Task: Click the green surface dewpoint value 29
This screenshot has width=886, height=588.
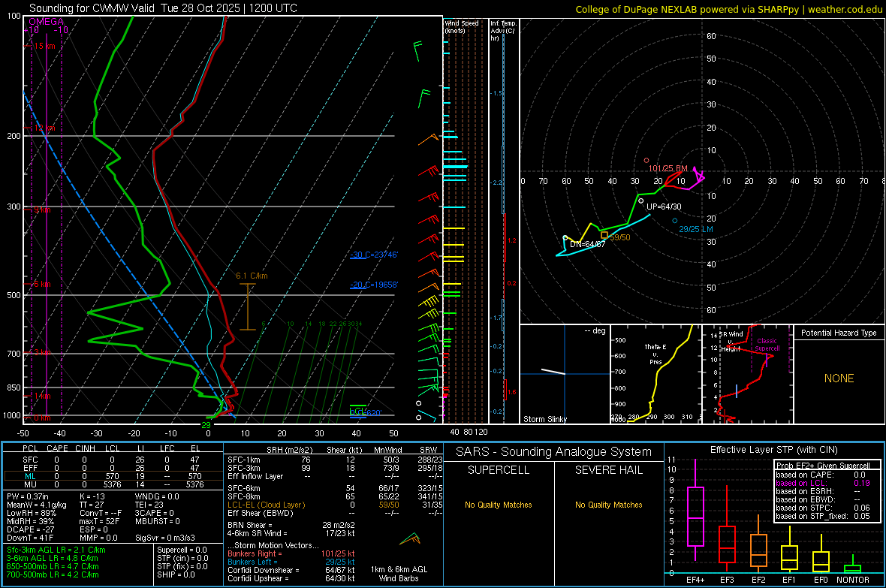Action: (206, 425)
